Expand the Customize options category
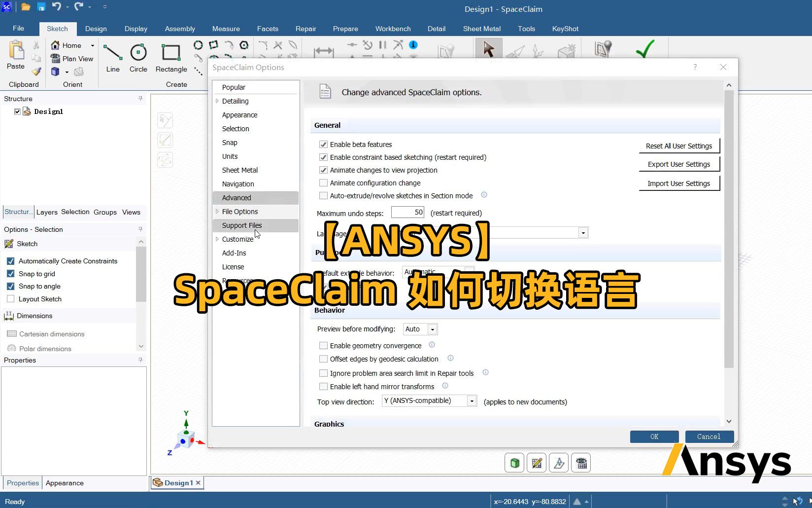The width and height of the screenshot is (812, 508). (217, 239)
